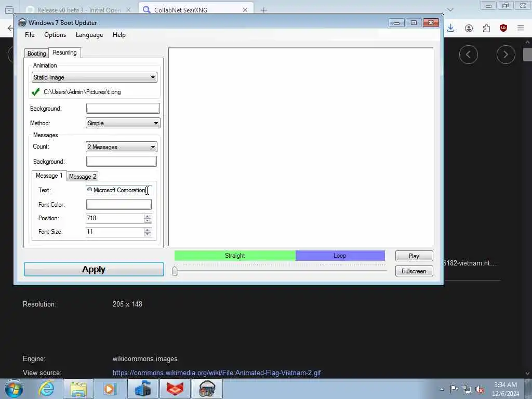Open the Windows Start menu
Viewport: 532px width, 399px height.
[14, 389]
